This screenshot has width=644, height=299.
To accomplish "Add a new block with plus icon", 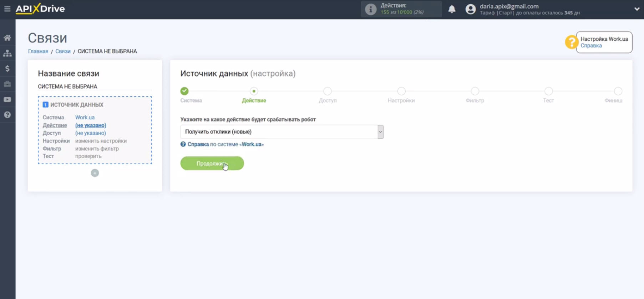I will pyautogui.click(x=95, y=173).
